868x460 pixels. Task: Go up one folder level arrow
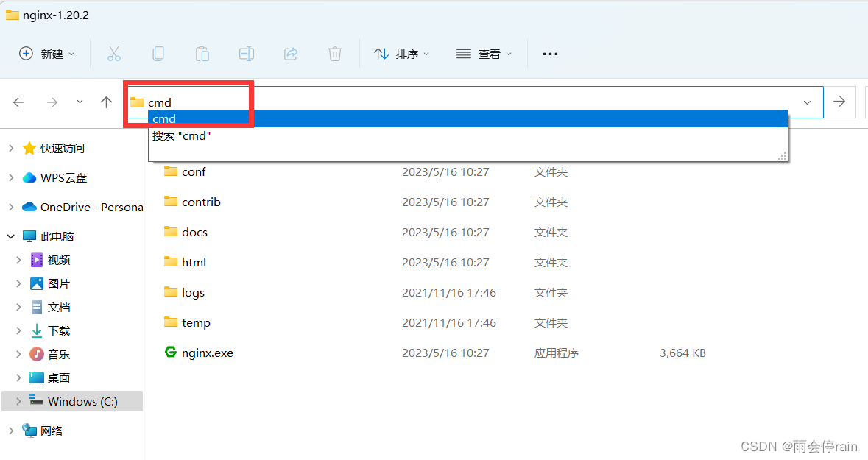pyautogui.click(x=106, y=102)
